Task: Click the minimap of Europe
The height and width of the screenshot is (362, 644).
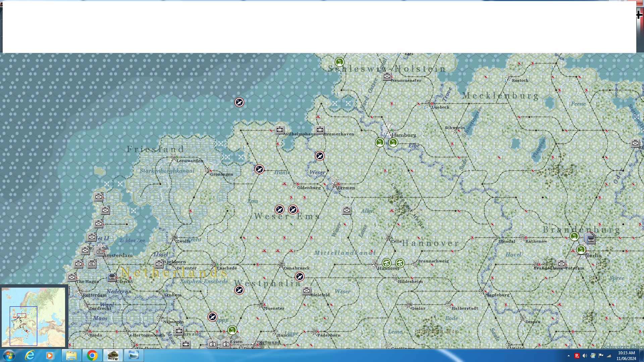Action: tap(34, 317)
